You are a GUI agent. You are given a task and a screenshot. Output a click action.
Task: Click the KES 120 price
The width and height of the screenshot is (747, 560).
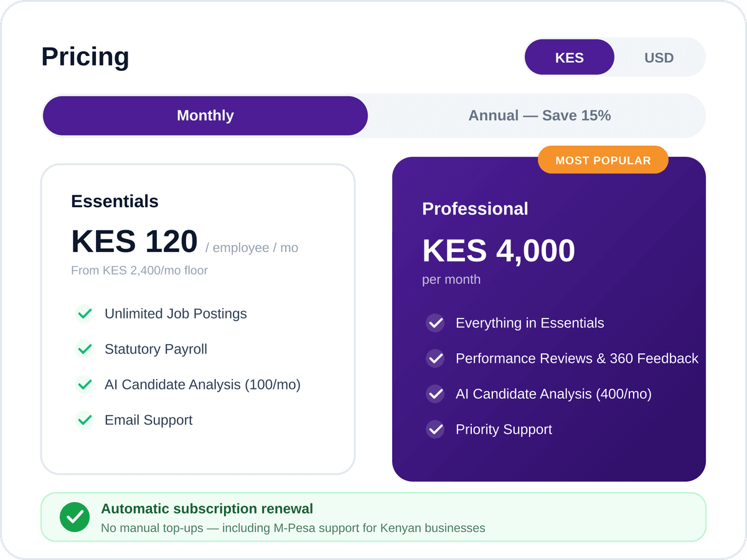coord(134,241)
